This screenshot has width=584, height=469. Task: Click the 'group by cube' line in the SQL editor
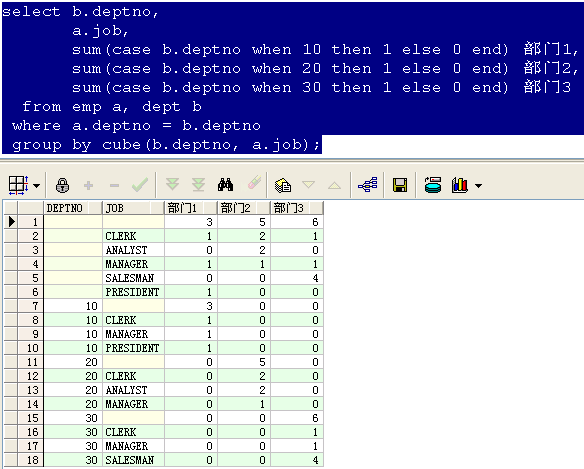[x=166, y=145]
